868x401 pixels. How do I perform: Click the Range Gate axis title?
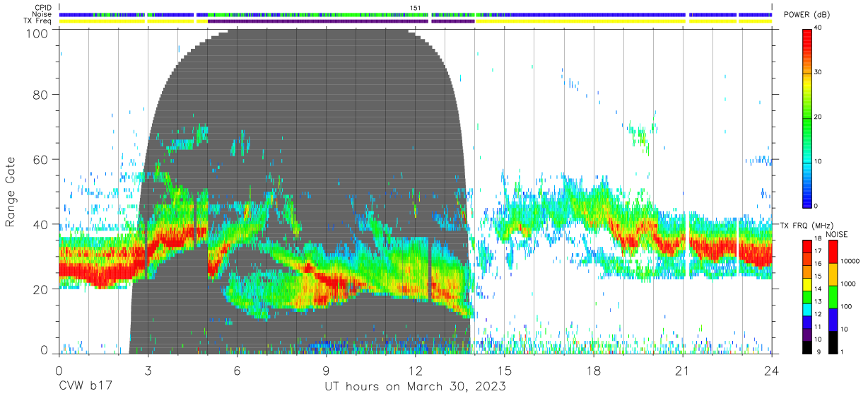(x=11, y=192)
